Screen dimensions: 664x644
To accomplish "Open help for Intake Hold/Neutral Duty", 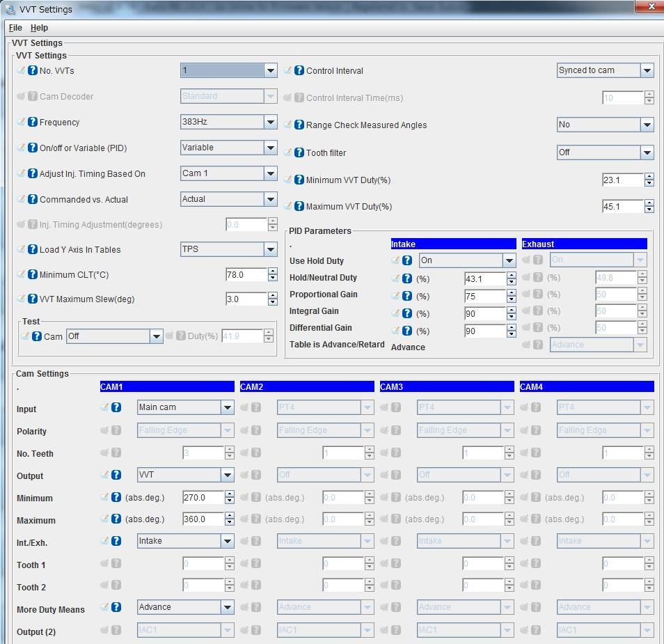I will coord(407,278).
